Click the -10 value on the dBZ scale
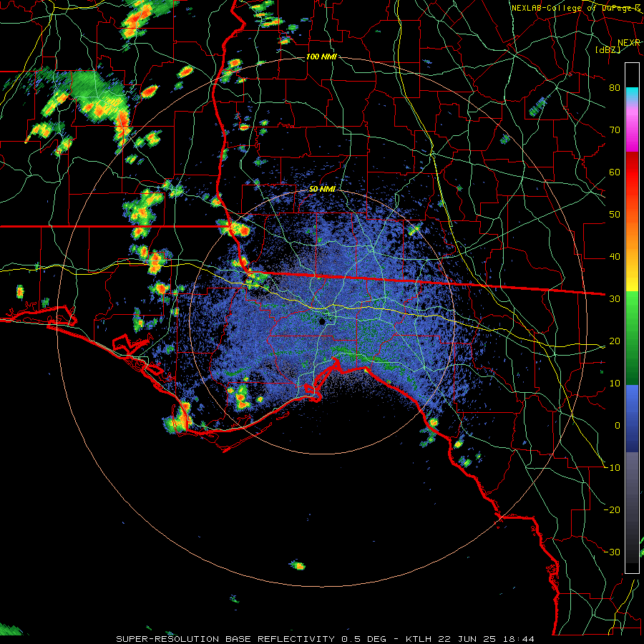The width and height of the screenshot is (644, 644). click(x=612, y=468)
